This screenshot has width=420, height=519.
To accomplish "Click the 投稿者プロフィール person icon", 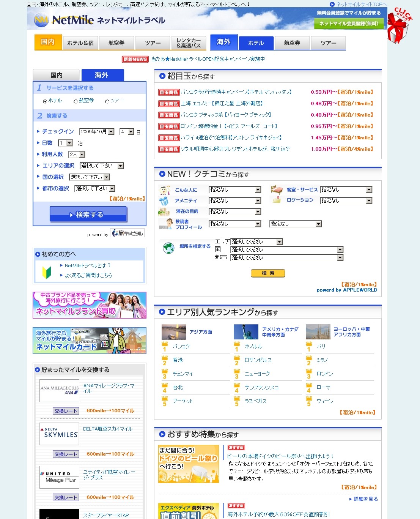I will (165, 224).
